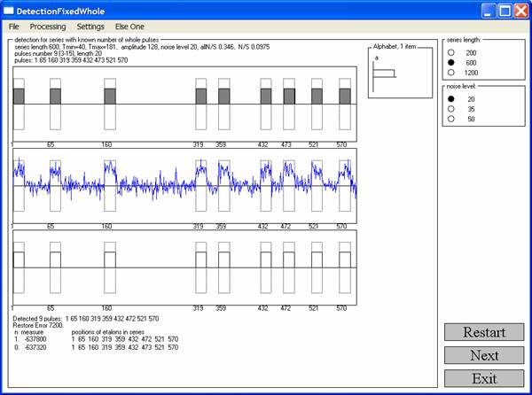Screen dimensions: 532x395
Task: Set noise level to 50
Action: [451, 119]
